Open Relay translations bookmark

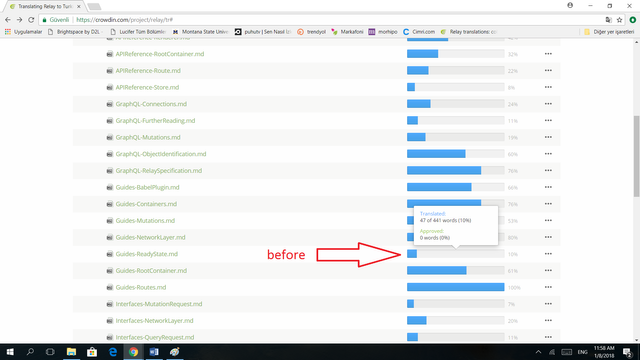pos(469,31)
